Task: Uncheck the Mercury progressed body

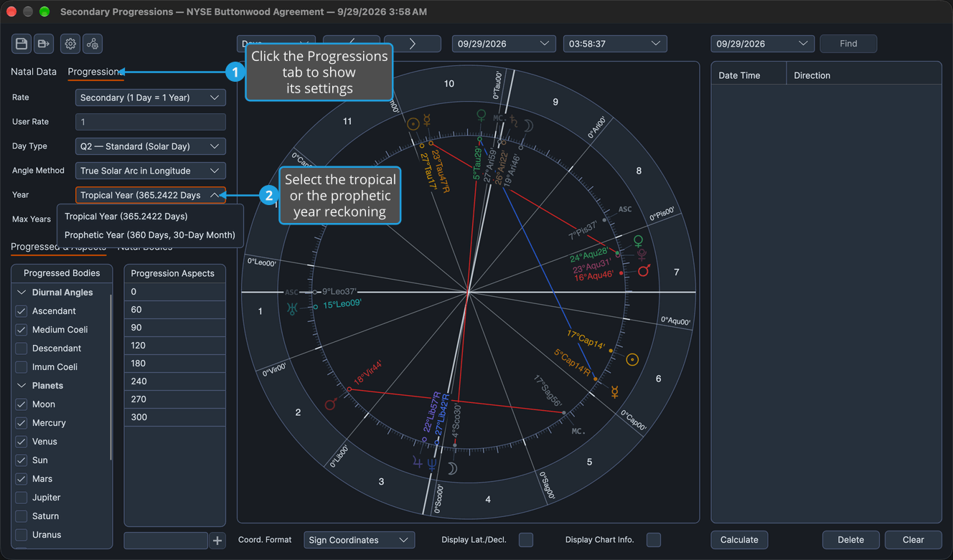Action: pyautogui.click(x=22, y=423)
